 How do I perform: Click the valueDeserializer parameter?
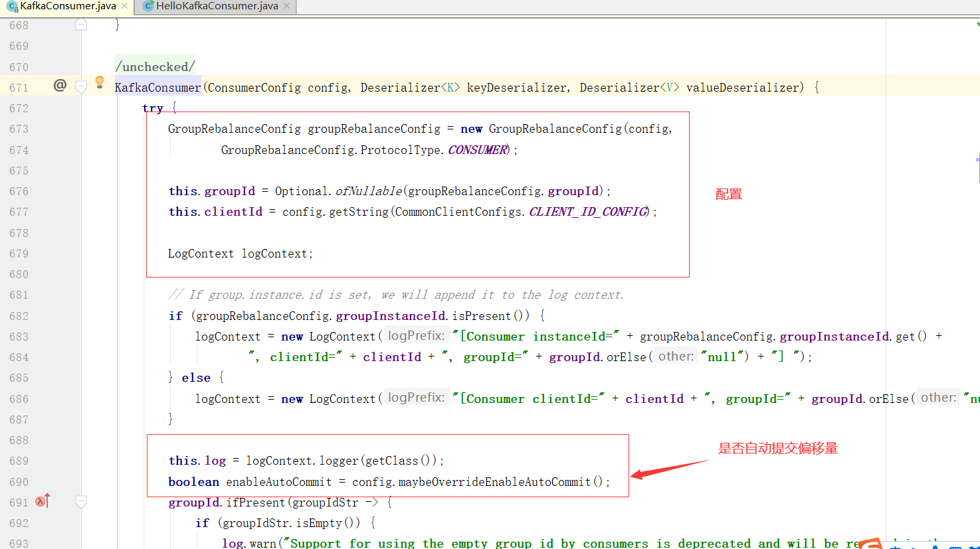tap(741, 87)
